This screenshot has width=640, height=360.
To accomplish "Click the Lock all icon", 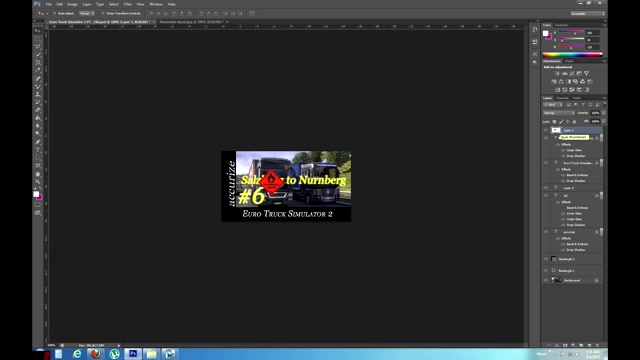I will pyautogui.click(x=574, y=122).
